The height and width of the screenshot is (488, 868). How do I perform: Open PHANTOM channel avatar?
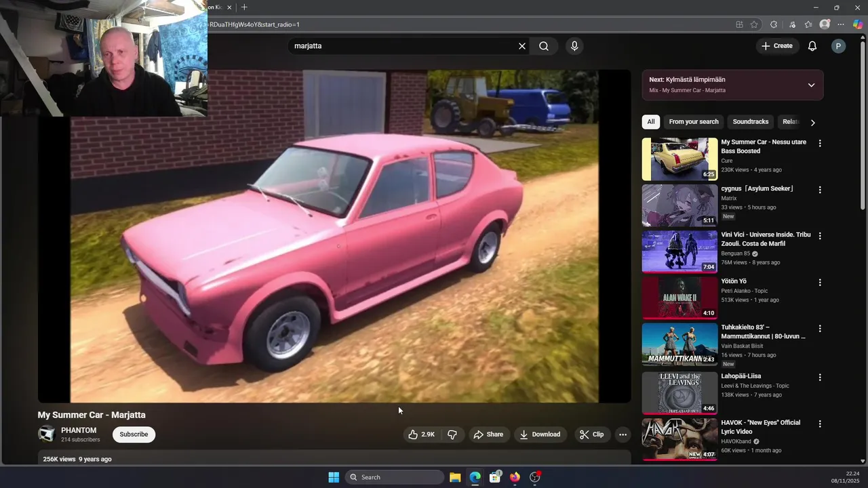(x=47, y=434)
